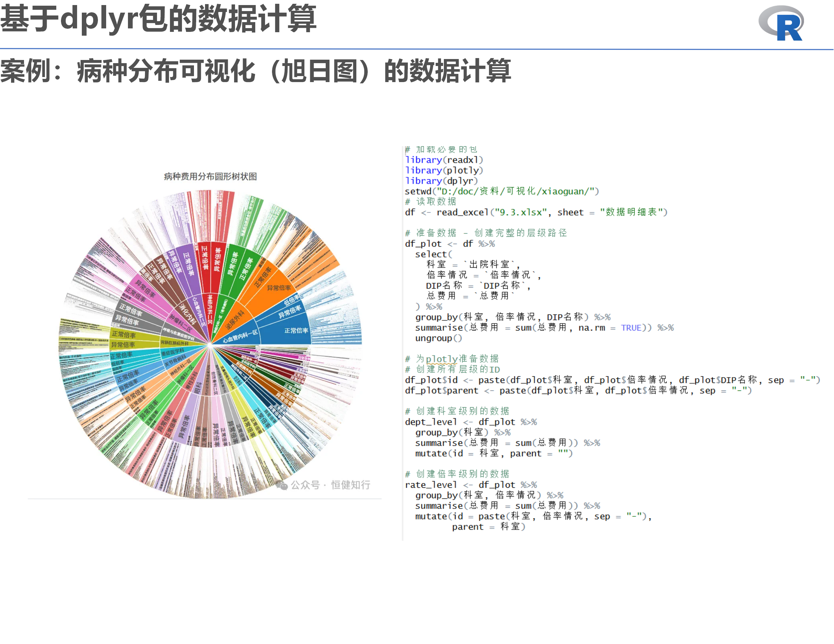Select the comment # 读取数据
This screenshot has height=644, width=834.
[431, 201]
